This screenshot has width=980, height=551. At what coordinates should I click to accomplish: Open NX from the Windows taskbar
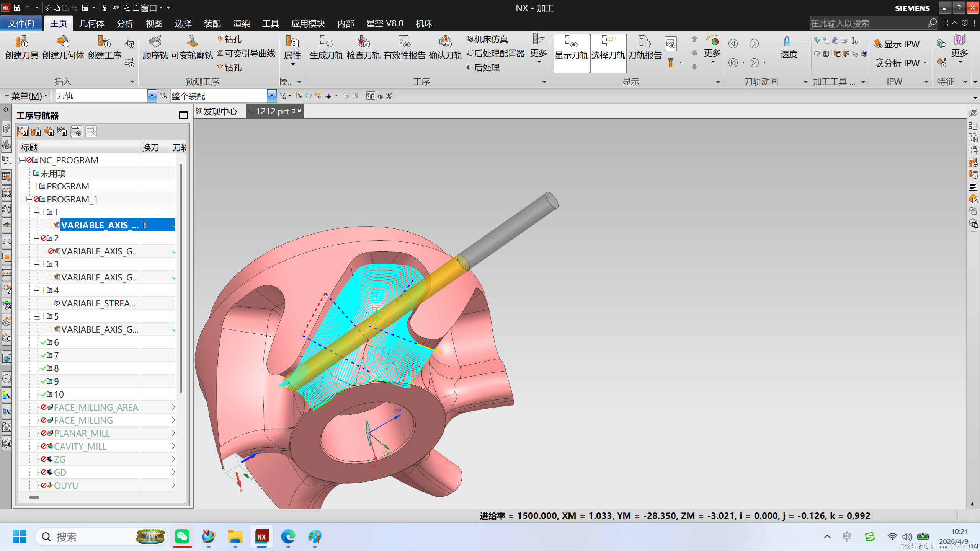pyautogui.click(x=261, y=536)
